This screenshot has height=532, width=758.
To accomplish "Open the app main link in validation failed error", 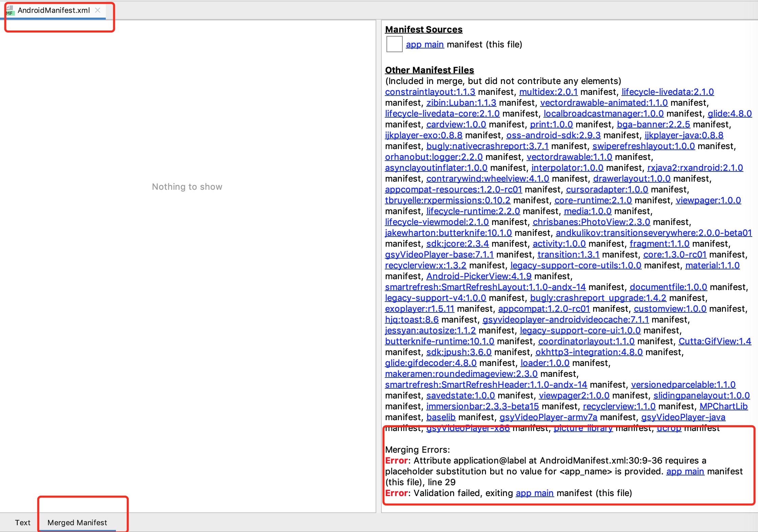I will 535,493.
